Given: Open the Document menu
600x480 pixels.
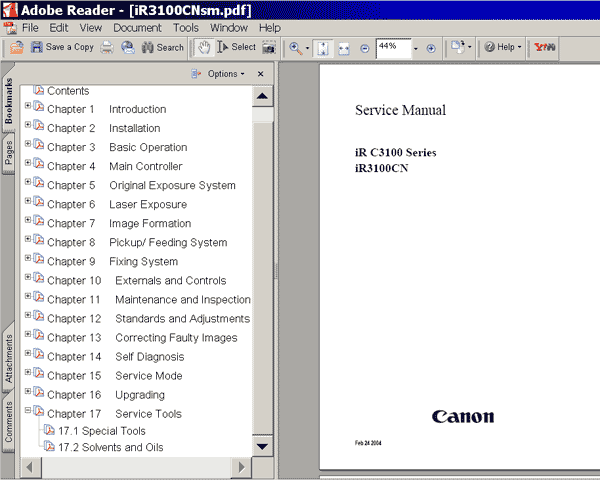Looking at the screenshot, I should tap(137, 28).
